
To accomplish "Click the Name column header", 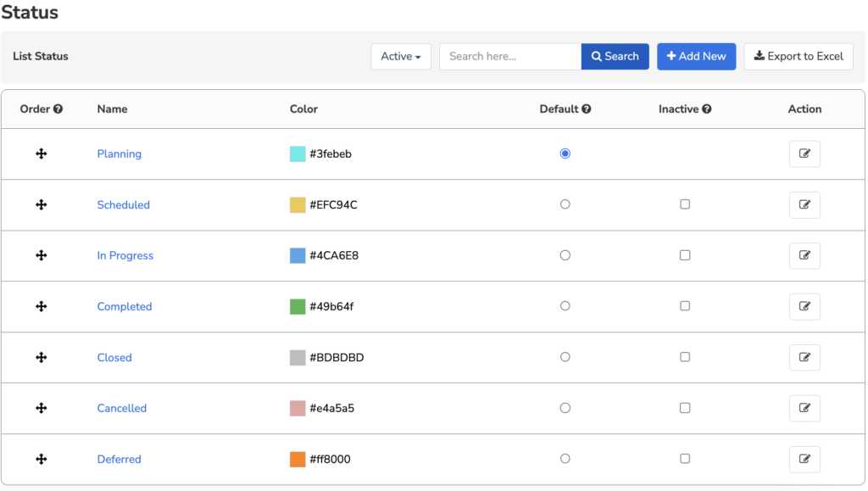I will (113, 109).
